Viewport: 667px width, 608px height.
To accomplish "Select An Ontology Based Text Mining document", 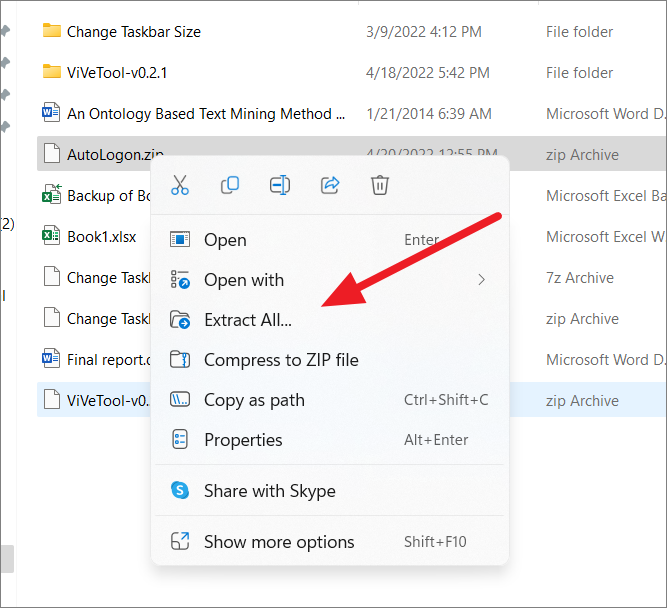I will [x=206, y=114].
